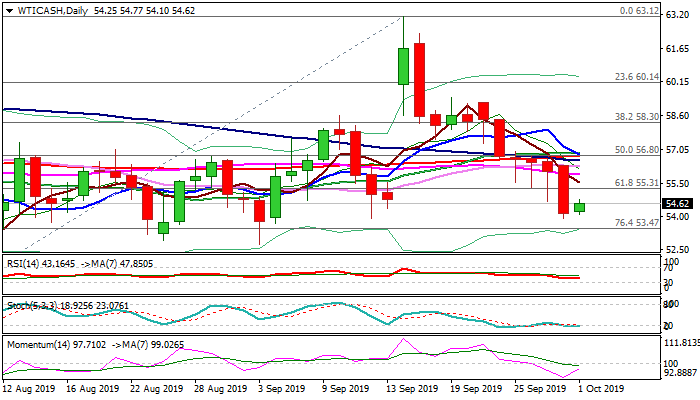Click the 63.20 price axis label
Image resolution: width=700 pixels, height=400 pixels.
point(677,15)
